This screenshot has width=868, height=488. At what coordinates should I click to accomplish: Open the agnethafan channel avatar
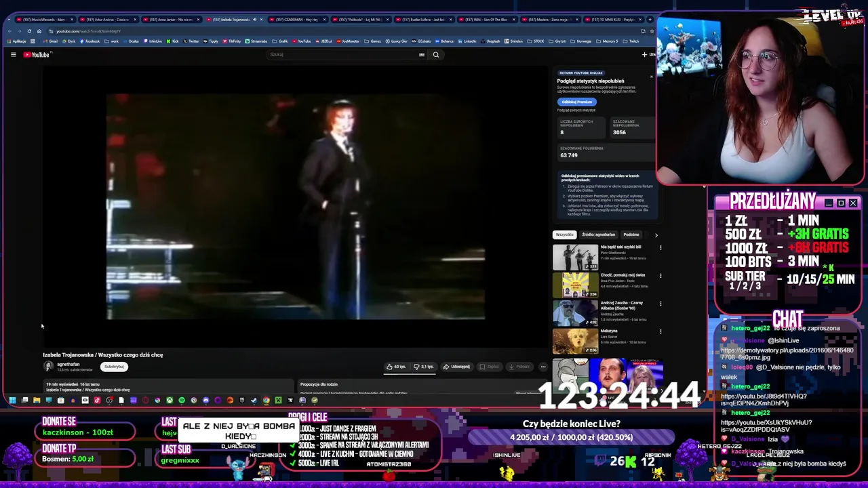[x=48, y=366]
